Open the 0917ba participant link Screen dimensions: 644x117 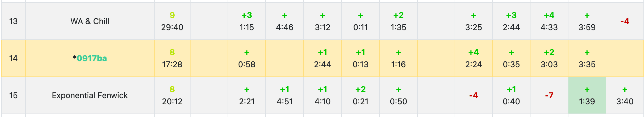point(92,58)
